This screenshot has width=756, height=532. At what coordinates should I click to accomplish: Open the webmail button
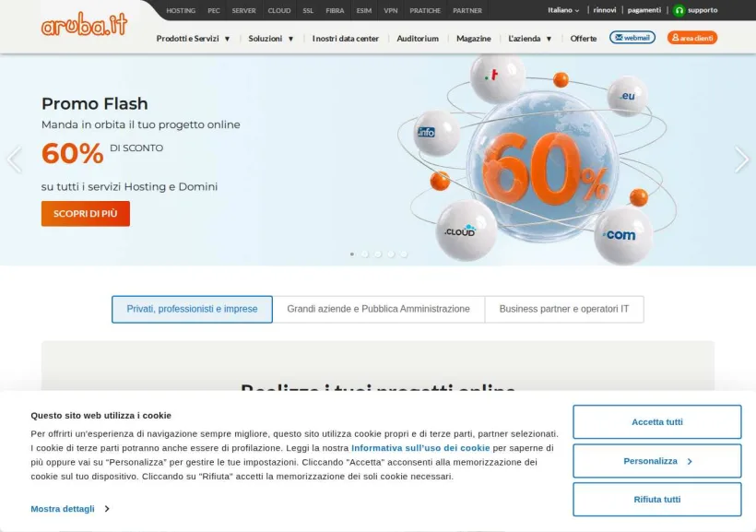[632, 38]
